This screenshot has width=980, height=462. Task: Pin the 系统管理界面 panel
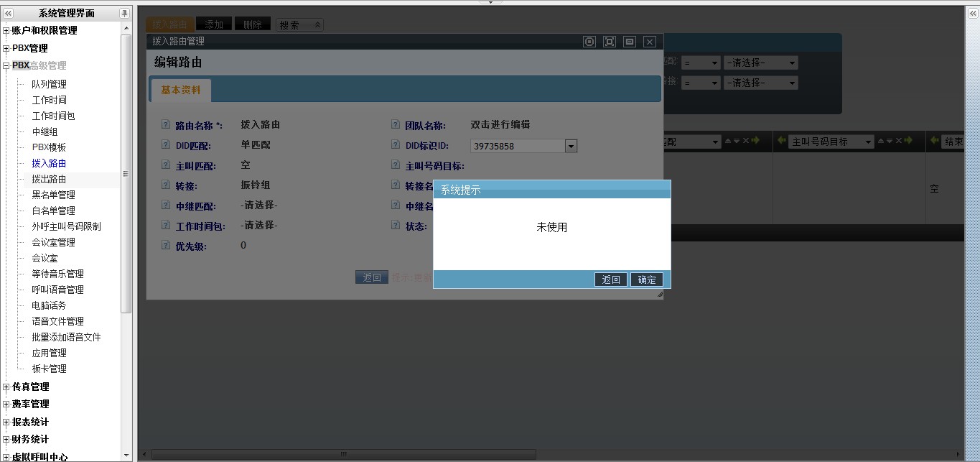coord(124,13)
